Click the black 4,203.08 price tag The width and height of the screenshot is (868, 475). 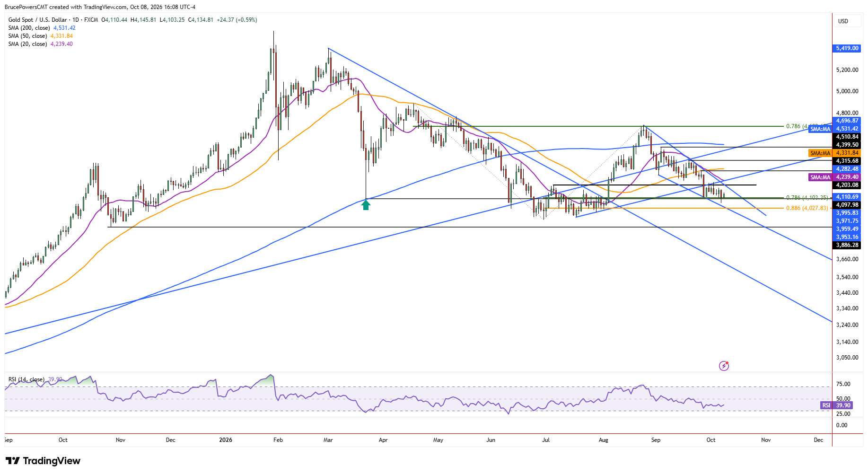(846, 185)
